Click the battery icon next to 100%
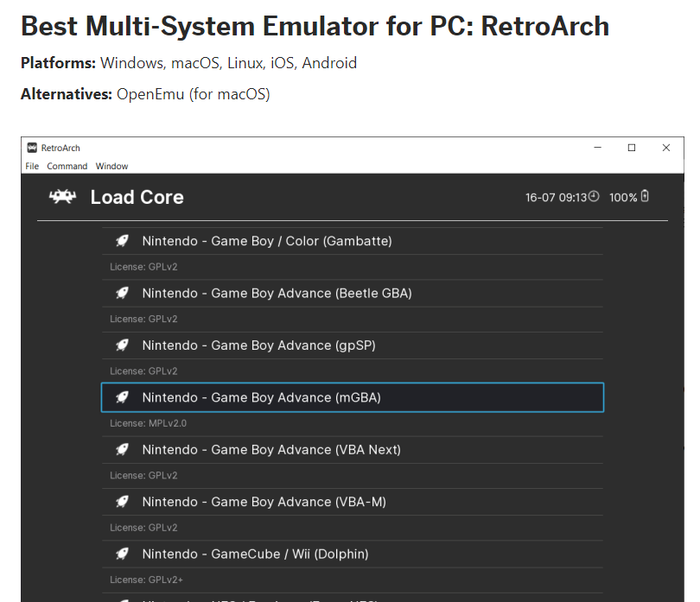The image size is (700, 602). pyautogui.click(x=645, y=196)
